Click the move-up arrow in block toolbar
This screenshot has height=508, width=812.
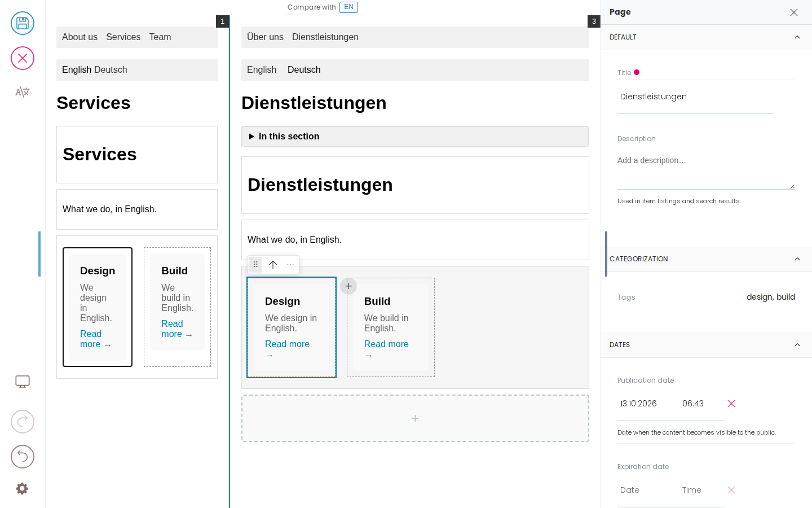click(273, 264)
